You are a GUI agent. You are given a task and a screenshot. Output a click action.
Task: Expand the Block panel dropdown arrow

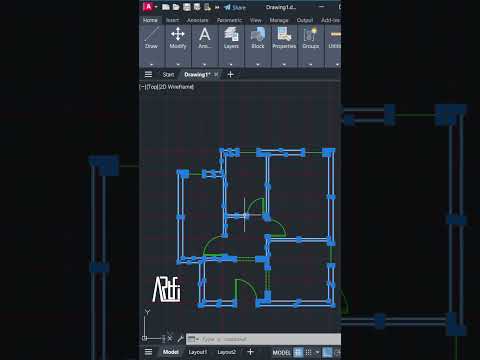(x=258, y=64)
